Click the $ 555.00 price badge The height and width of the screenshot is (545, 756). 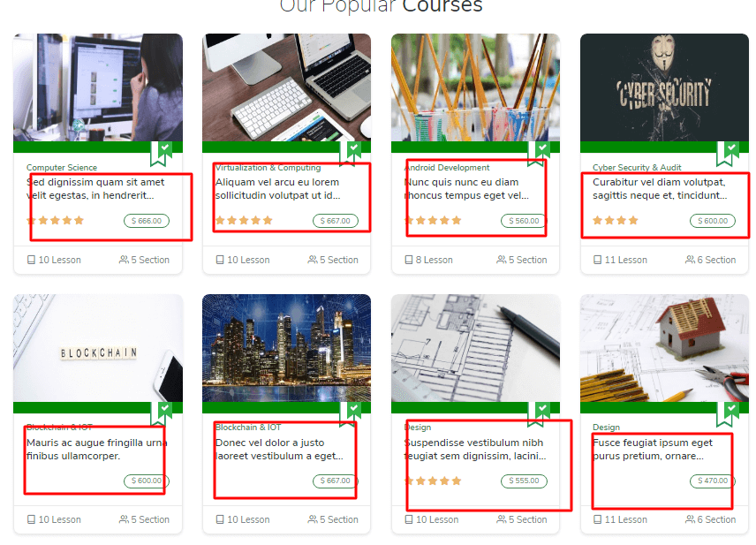tap(524, 481)
